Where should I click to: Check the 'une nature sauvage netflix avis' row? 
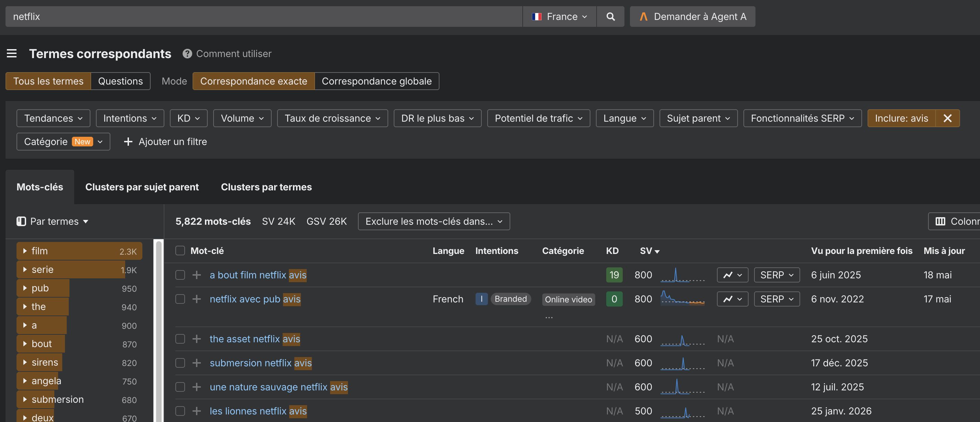coord(180,387)
